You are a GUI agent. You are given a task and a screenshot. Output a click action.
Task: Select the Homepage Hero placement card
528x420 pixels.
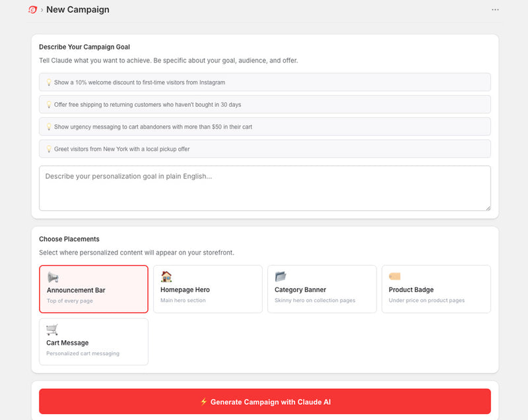208,289
